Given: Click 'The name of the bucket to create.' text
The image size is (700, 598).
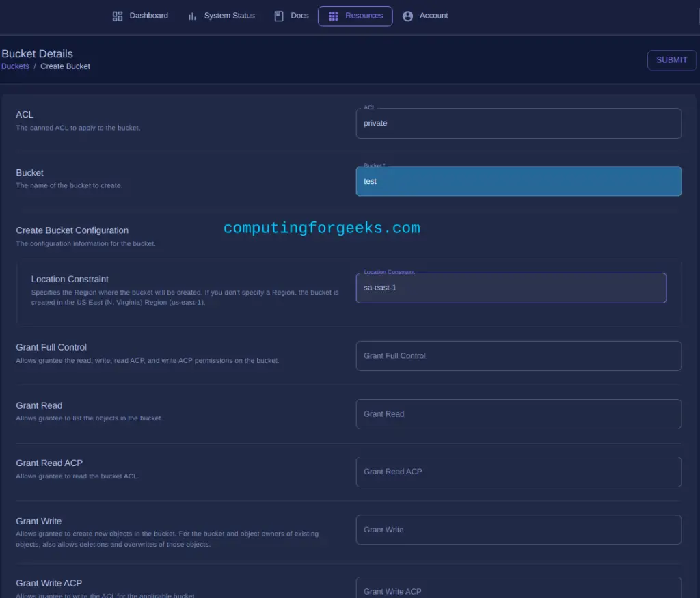Looking at the screenshot, I should (x=69, y=185).
